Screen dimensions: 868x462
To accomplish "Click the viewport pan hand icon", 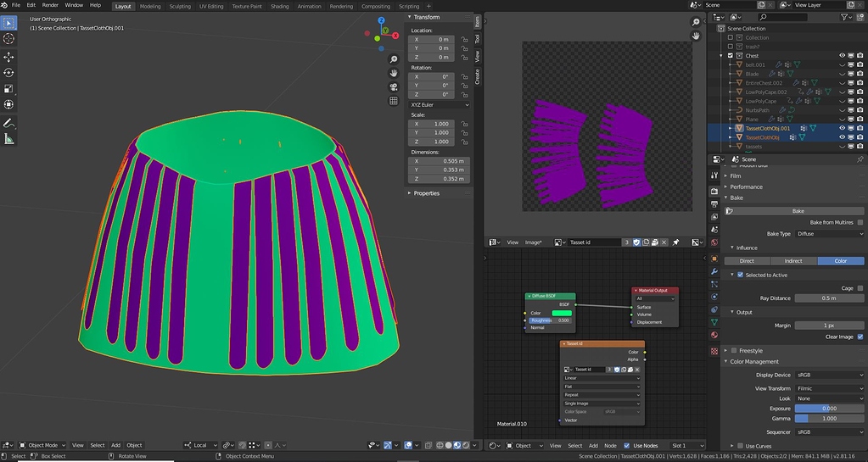I will [394, 73].
